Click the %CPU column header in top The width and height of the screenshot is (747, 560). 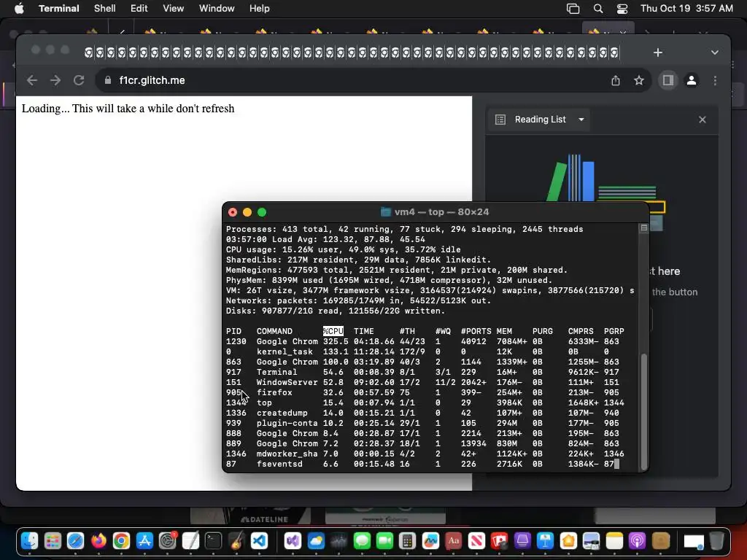[333, 331]
